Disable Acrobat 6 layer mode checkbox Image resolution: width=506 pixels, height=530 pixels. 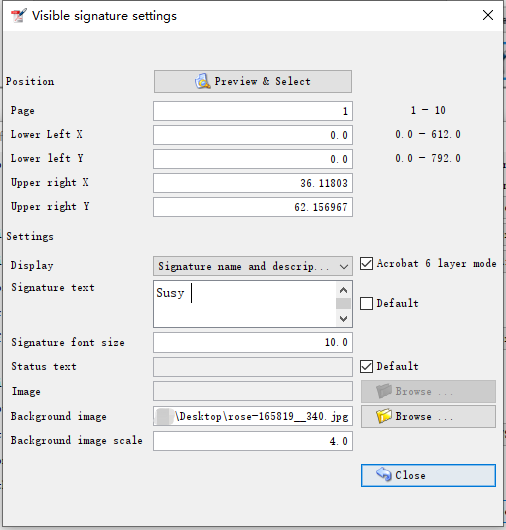point(366,263)
